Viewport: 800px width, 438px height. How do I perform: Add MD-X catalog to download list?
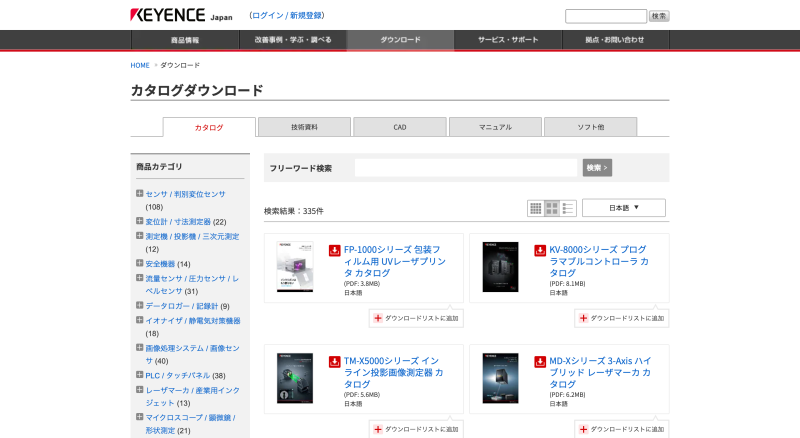click(x=622, y=429)
